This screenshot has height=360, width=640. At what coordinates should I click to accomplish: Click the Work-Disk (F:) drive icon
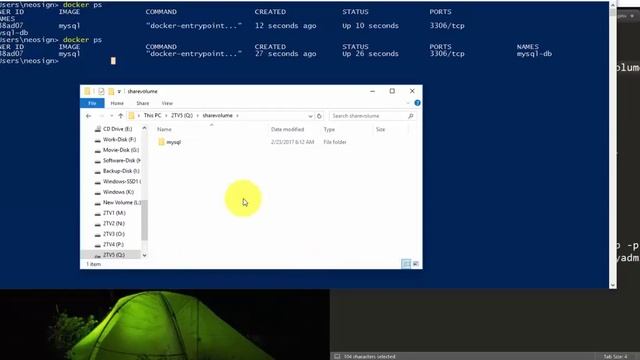pyautogui.click(x=98, y=140)
